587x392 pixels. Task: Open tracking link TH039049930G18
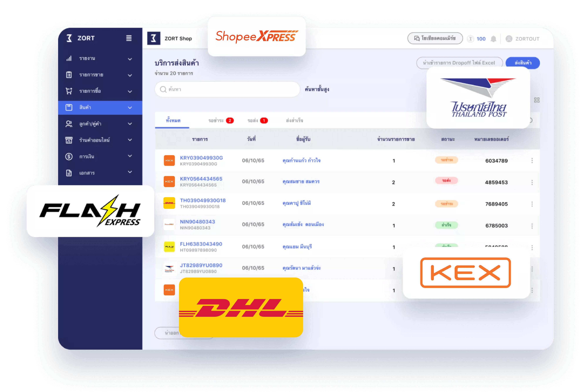203,200
